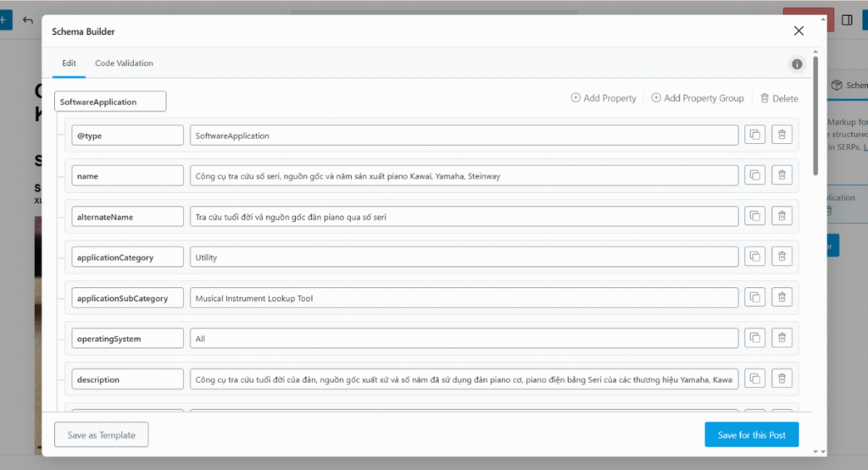Click Add Property Group button

(x=698, y=98)
